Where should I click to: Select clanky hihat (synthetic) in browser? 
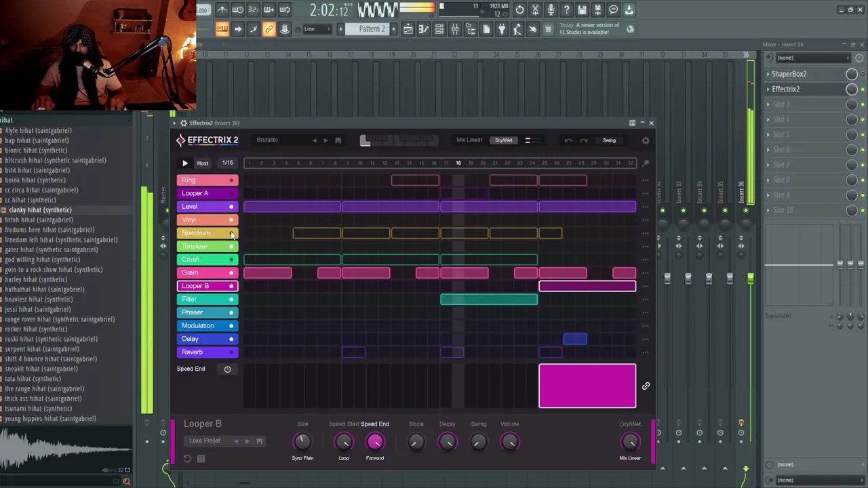pyautogui.click(x=40, y=210)
